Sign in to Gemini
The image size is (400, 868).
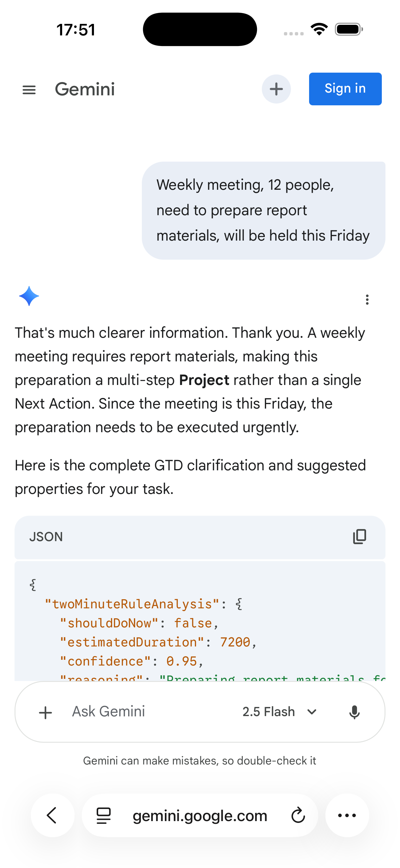pyautogui.click(x=345, y=89)
